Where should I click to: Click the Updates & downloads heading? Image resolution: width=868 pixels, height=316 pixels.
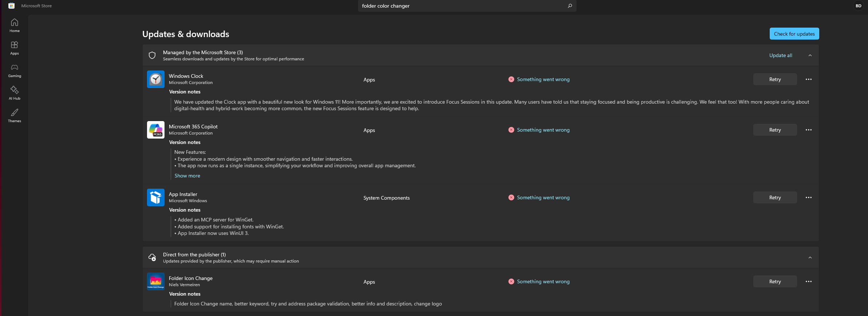tap(186, 34)
